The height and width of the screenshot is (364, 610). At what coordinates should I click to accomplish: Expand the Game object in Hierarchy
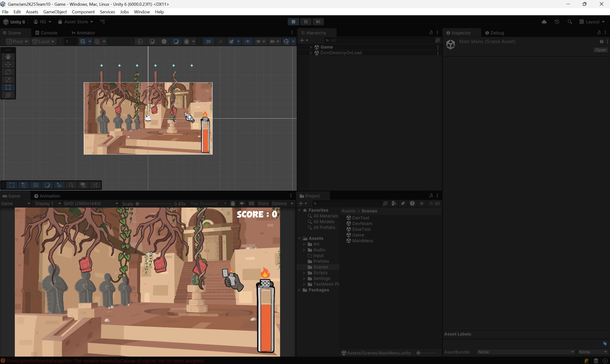pyautogui.click(x=311, y=47)
